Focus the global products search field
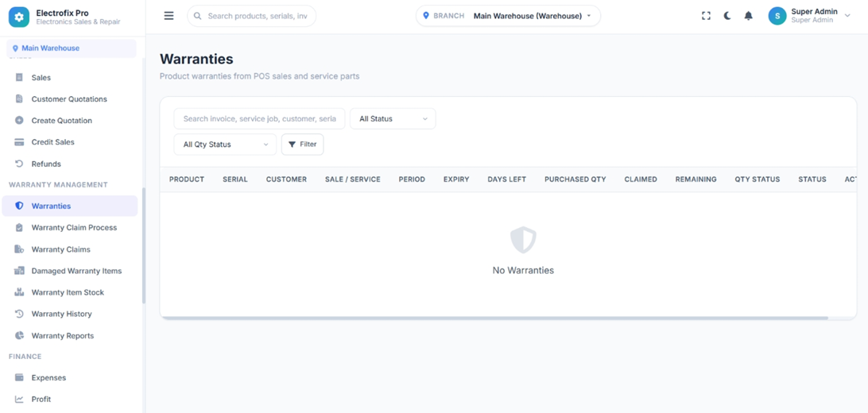 pyautogui.click(x=252, y=16)
